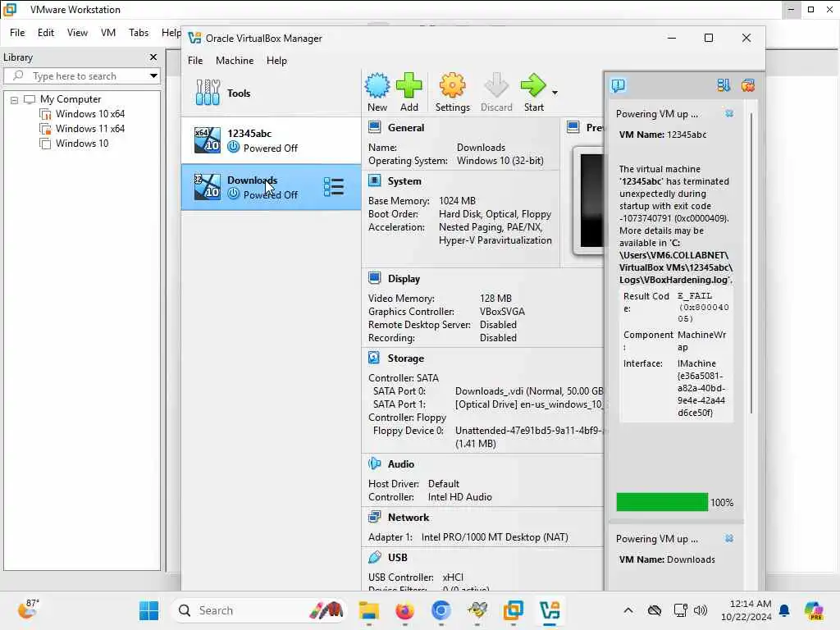Click the Display section header
This screenshot has height=630, width=840.
pos(404,279)
